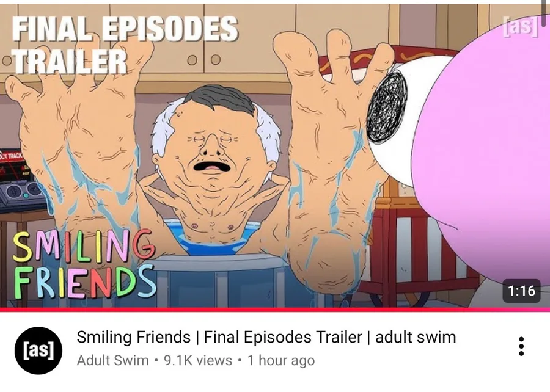Click the 1:16 duration badge

coord(521,291)
